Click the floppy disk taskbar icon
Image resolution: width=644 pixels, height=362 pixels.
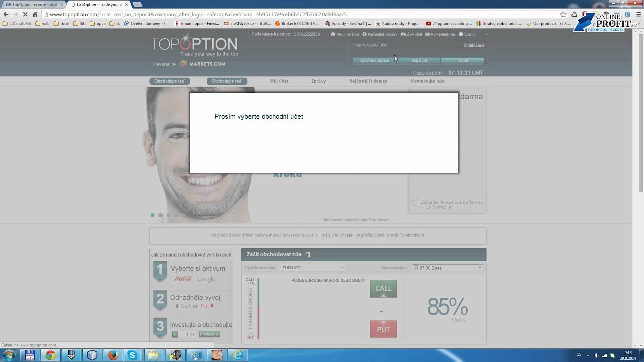pos(30,355)
